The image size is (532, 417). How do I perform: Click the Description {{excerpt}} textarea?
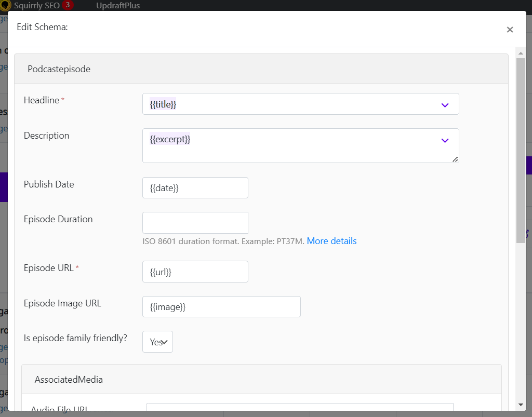(301, 145)
